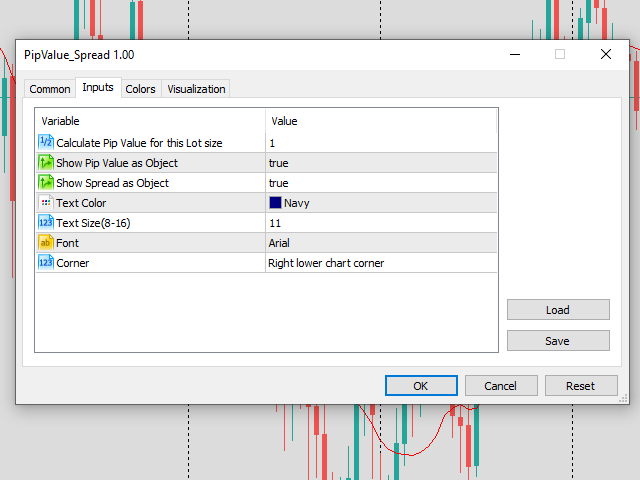Click the Font string type icon
The width and height of the screenshot is (640, 480).
coord(46,242)
